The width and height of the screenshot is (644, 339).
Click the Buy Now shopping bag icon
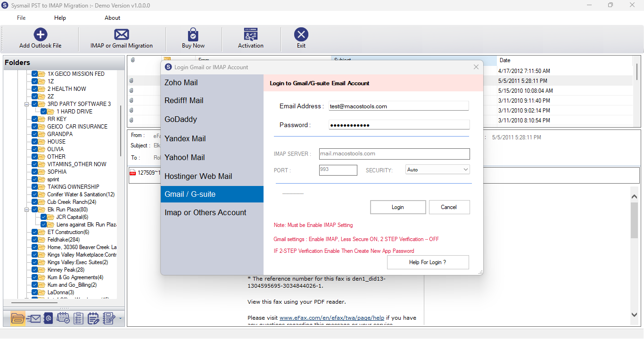pos(193,34)
